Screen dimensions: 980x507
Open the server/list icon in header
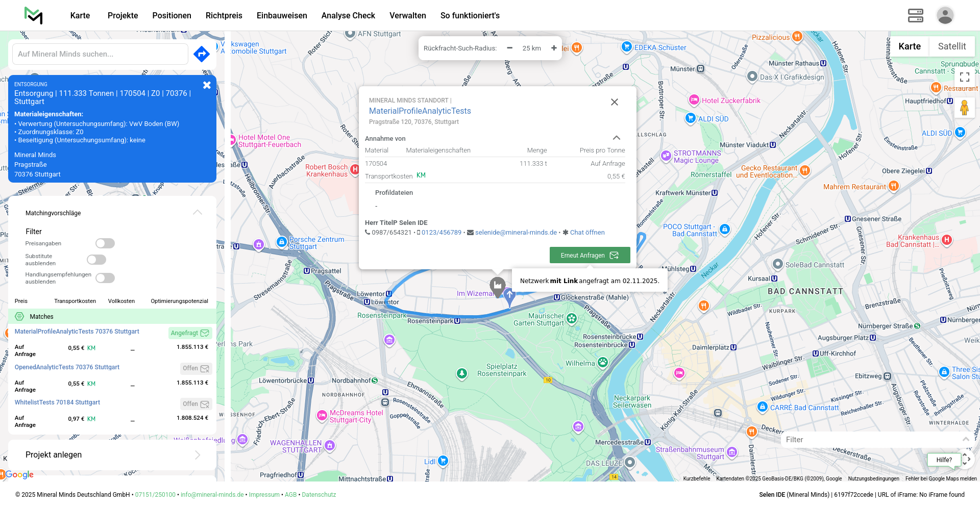pos(915,15)
